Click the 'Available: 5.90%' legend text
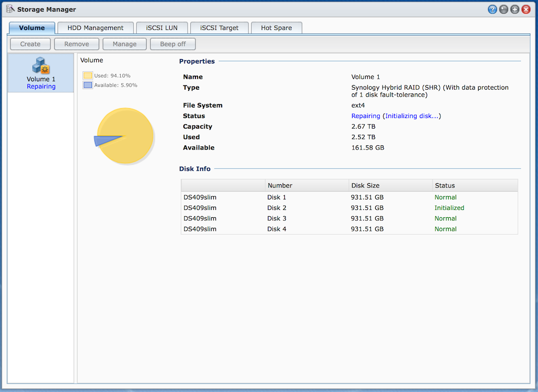 click(116, 86)
